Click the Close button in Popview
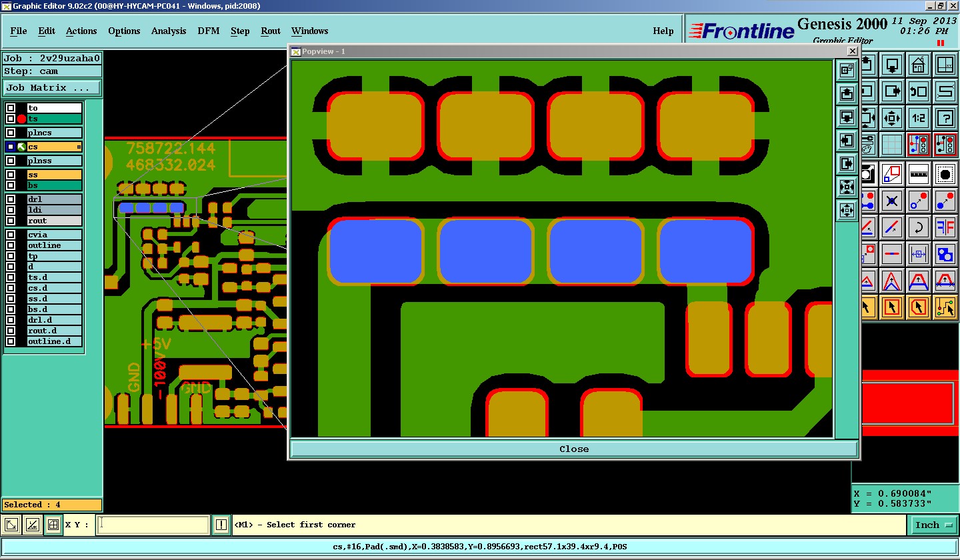The image size is (960, 560). (x=574, y=449)
